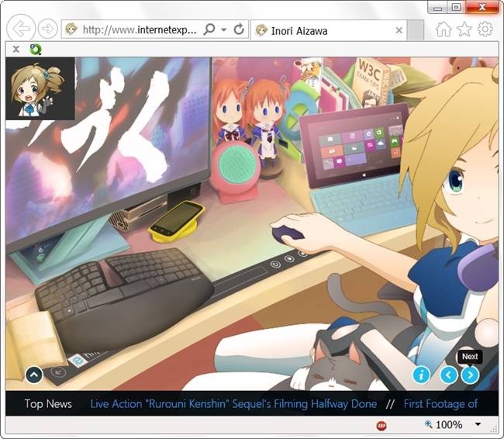Close the Inori Aizawa tab
This screenshot has height=439, width=504.
point(399,30)
